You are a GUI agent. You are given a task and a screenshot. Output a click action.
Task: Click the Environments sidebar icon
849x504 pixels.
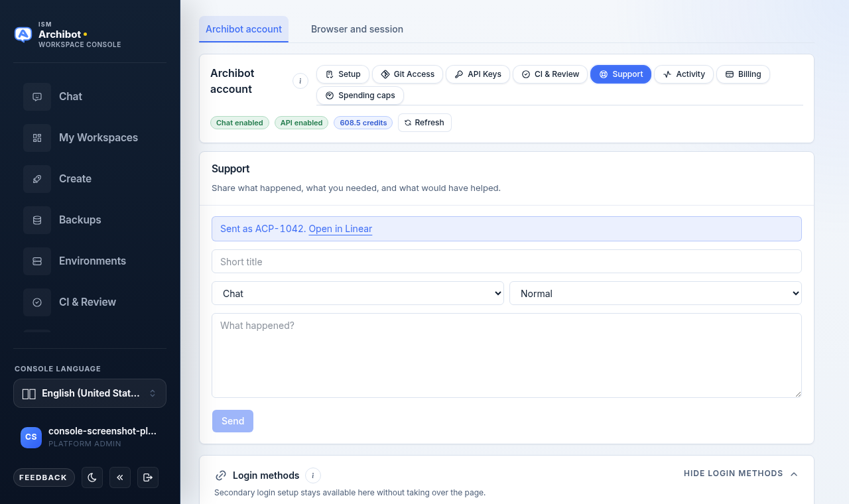(x=37, y=261)
